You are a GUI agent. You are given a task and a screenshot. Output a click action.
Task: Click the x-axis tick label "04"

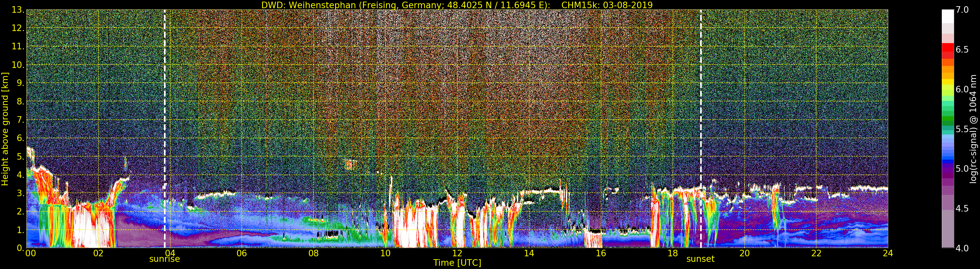[x=170, y=253]
